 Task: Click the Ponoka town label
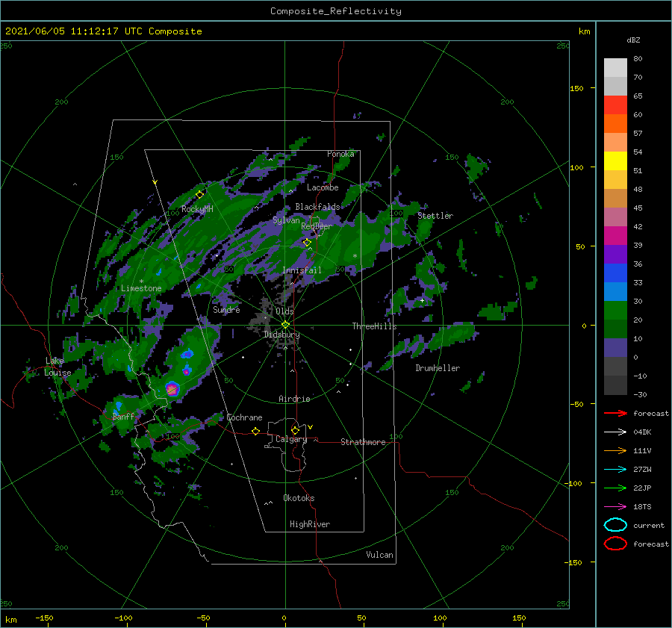tap(340, 154)
